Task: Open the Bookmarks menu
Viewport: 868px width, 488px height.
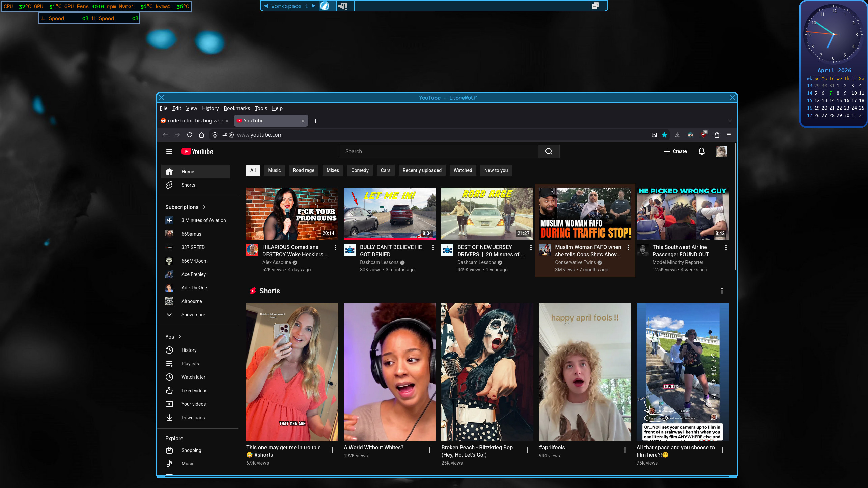Action: coord(236,108)
